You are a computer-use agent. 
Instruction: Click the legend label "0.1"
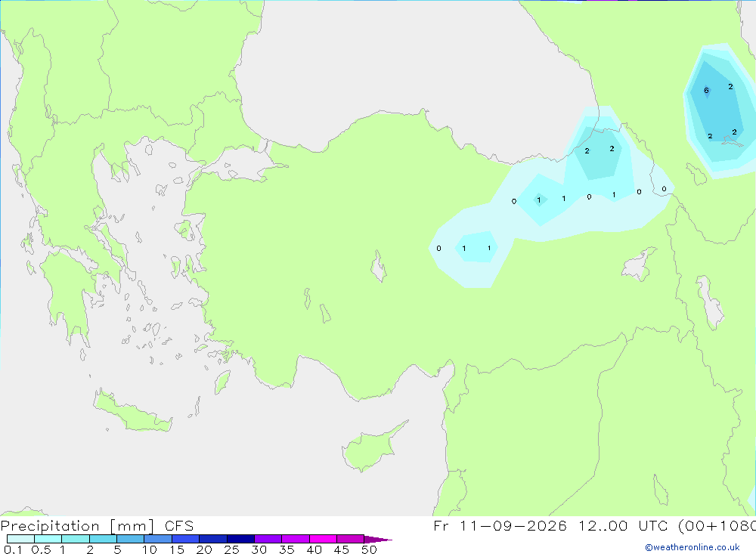(x=13, y=549)
